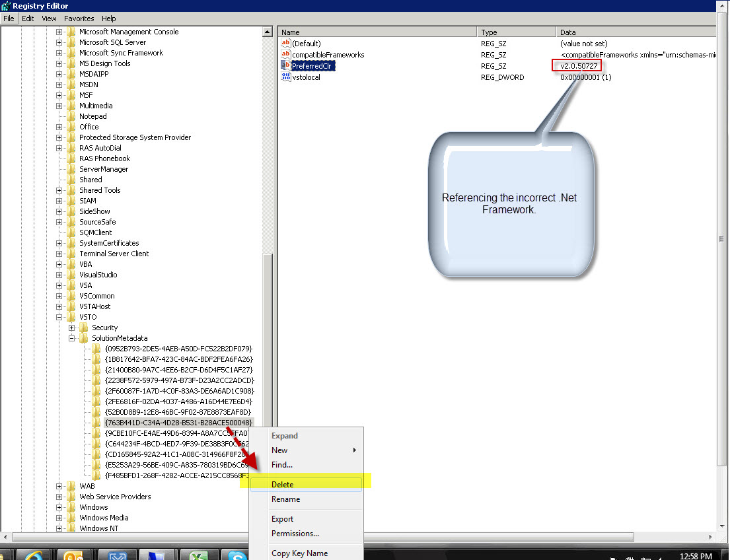Viewport: 730px width, 560px height.
Task: Select the Microsoft Sync Framework key
Action: pyautogui.click(x=121, y=53)
